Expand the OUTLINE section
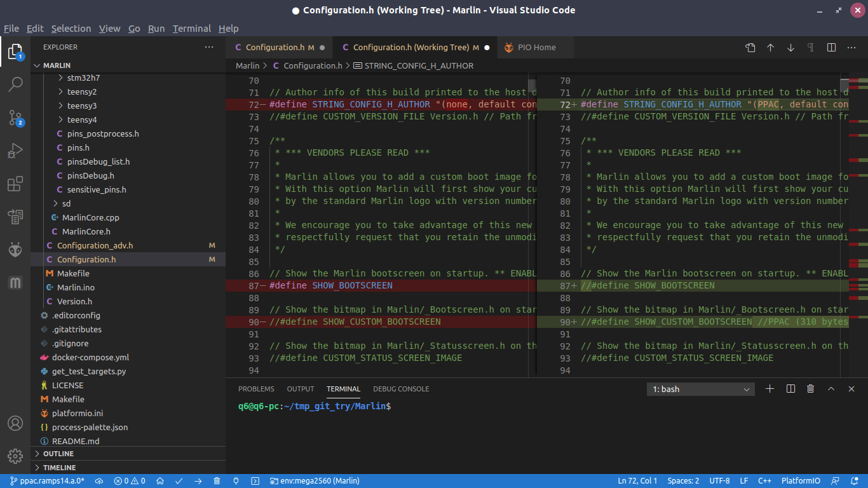The image size is (868, 488). point(128,454)
